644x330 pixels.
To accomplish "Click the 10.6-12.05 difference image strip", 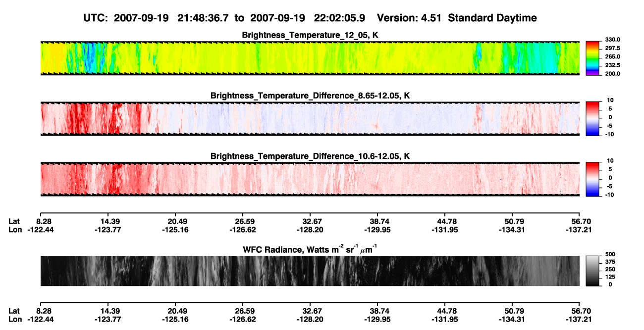I will (x=310, y=179).
